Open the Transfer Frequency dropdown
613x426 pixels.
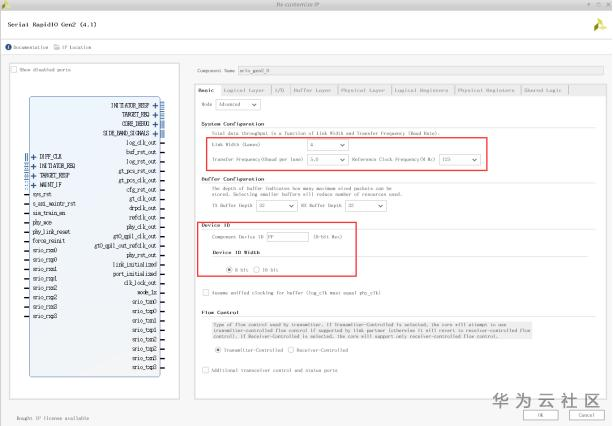pos(328,159)
